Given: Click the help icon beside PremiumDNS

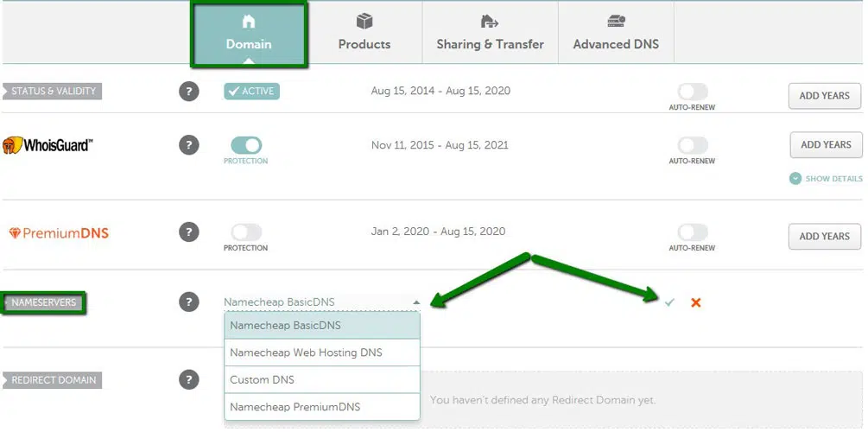Looking at the screenshot, I should click(x=188, y=232).
